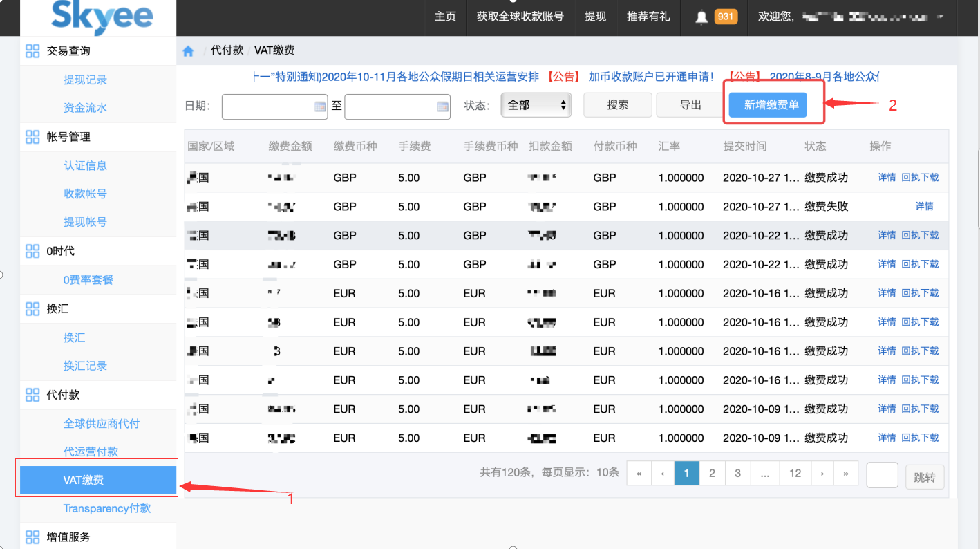Open the 状态 全部 dropdown
The image size is (980, 549).
pyautogui.click(x=536, y=105)
